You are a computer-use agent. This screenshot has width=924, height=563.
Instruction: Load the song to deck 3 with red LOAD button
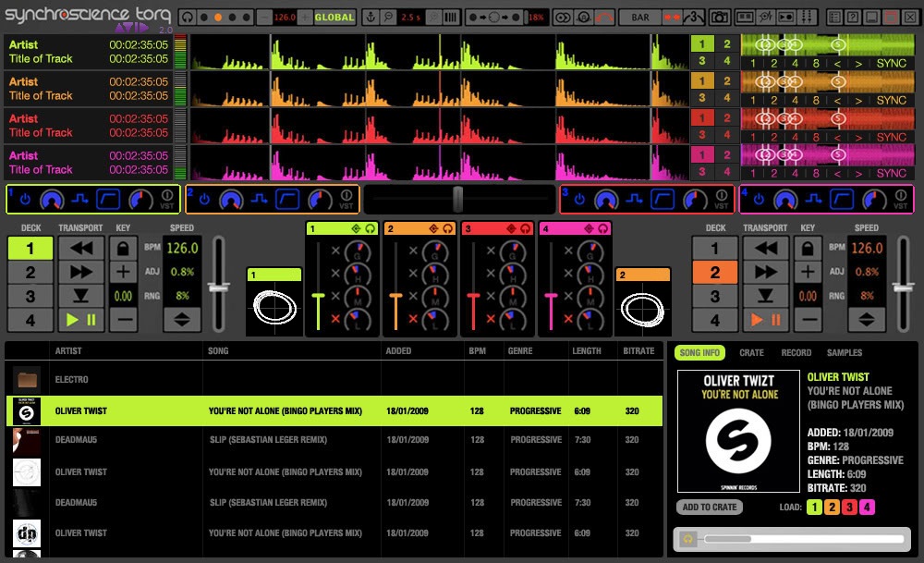pos(849,507)
